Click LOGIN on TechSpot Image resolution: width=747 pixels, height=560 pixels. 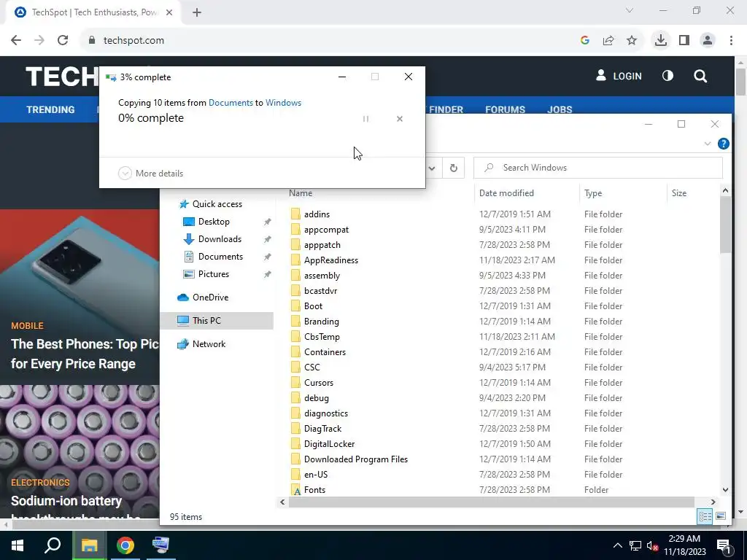[619, 76]
